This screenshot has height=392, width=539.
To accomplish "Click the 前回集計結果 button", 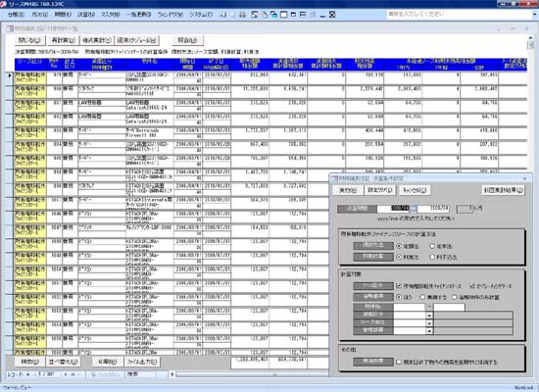I will [x=504, y=190].
